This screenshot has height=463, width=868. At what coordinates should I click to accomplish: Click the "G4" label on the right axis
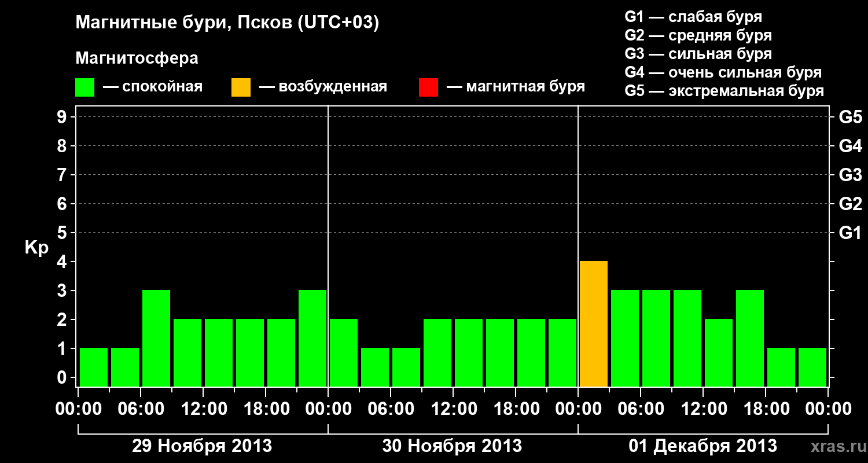(x=850, y=146)
